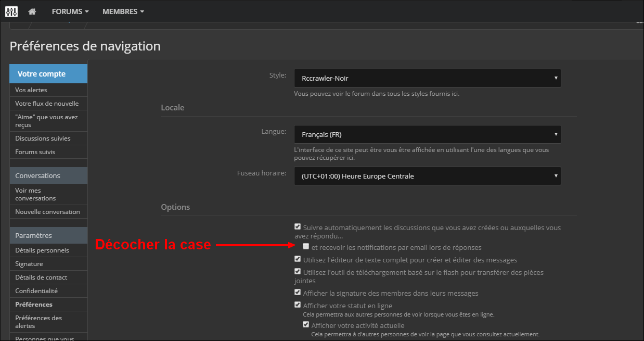Open the Forums dropdown menu
Image resolution: width=644 pixels, height=341 pixels.
[x=70, y=11]
